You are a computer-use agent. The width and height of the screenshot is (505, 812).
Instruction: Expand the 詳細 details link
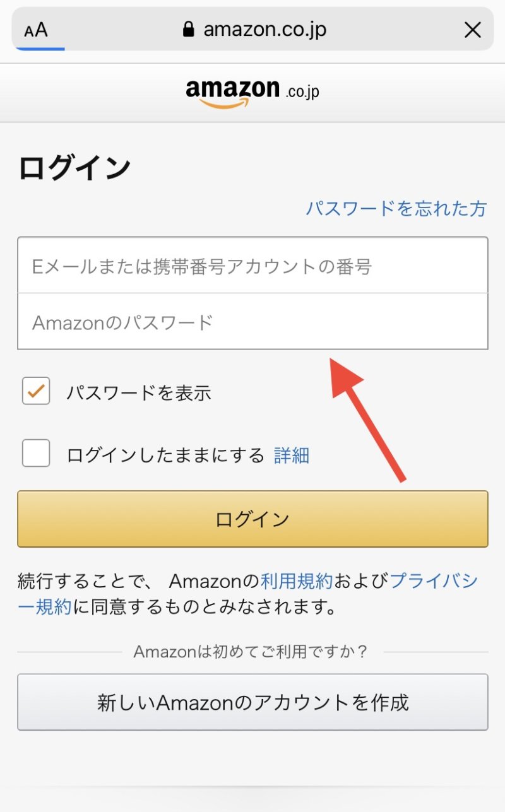[x=292, y=455]
